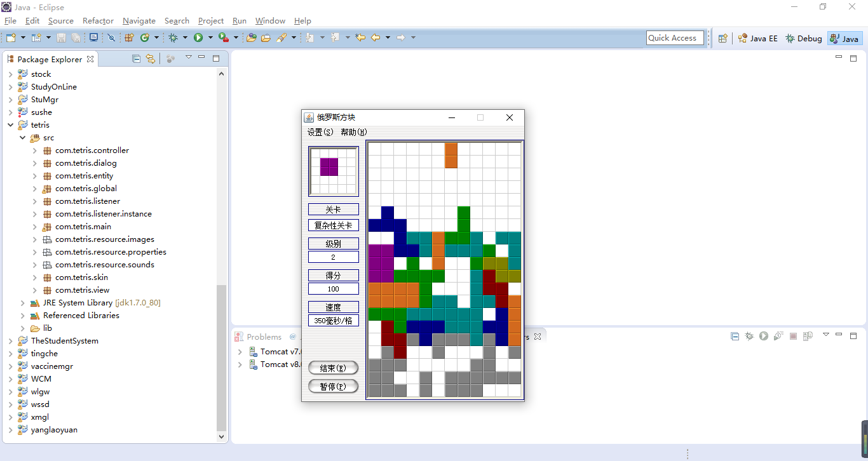Expand the com.tetris.view package
This screenshot has height=461, width=868.
pos(34,290)
